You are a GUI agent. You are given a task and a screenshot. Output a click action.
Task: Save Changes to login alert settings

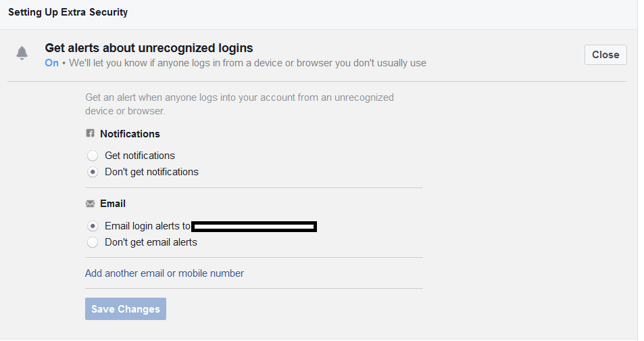126,309
